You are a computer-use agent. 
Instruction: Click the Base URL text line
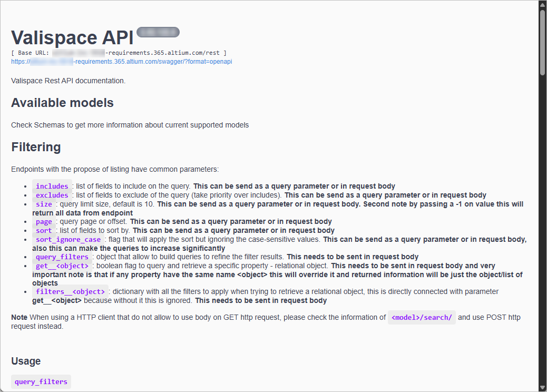click(119, 53)
